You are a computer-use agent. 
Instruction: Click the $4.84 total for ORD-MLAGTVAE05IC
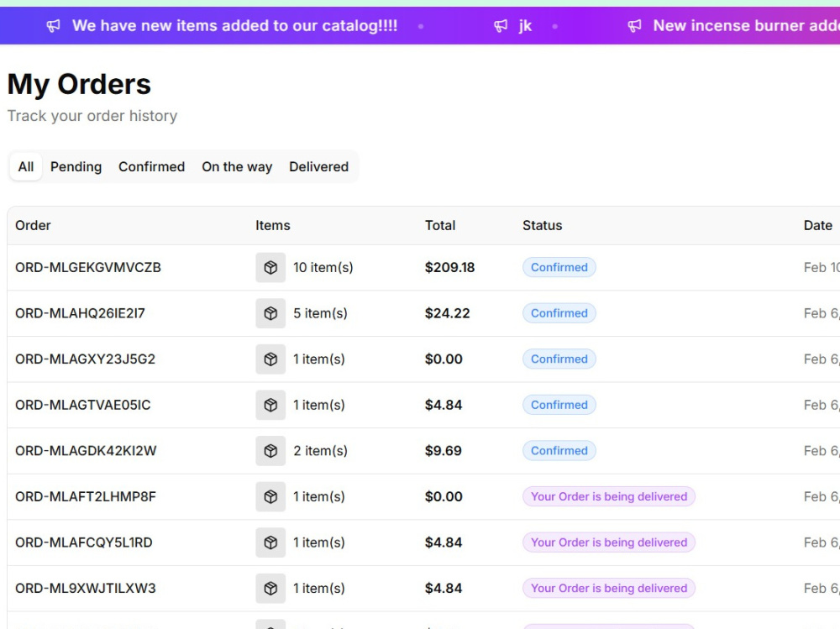(x=444, y=405)
